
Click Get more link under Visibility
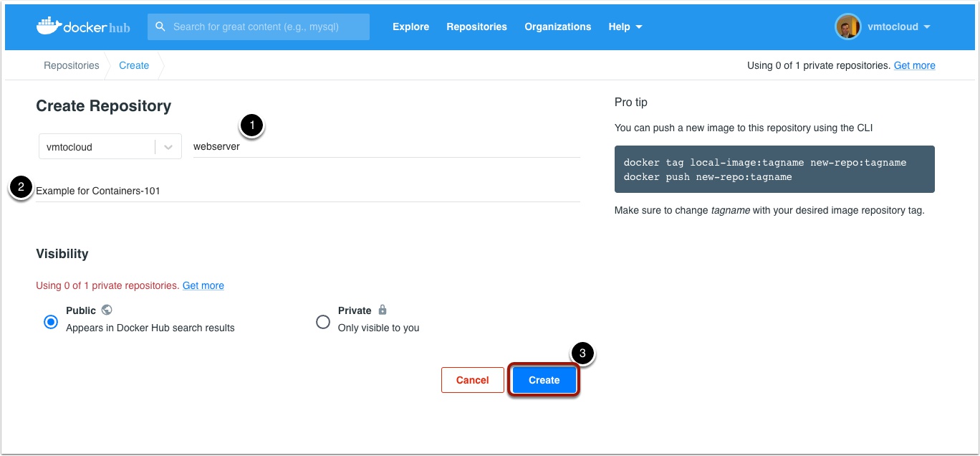point(203,285)
